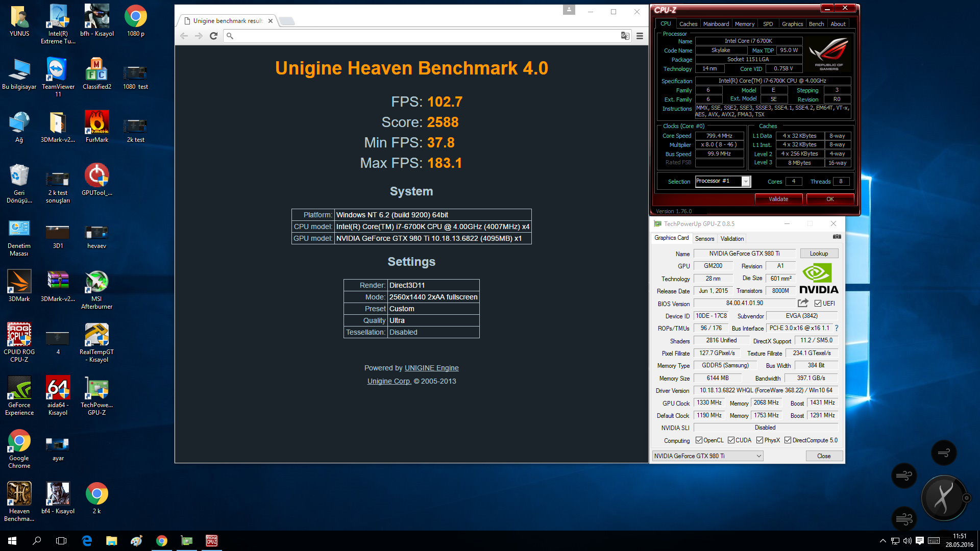Open TechPowerUp GPU-Z desktop shortcut
This screenshot has width=980, height=551.
96,396
